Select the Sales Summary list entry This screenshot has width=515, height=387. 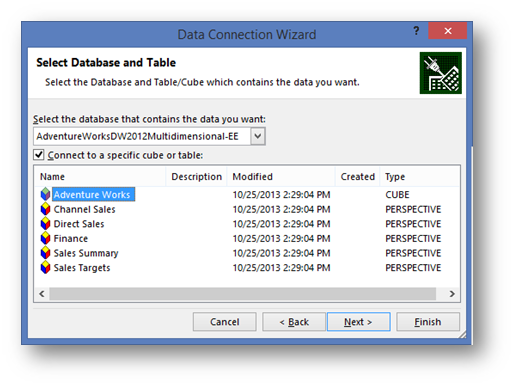tap(86, 253)
